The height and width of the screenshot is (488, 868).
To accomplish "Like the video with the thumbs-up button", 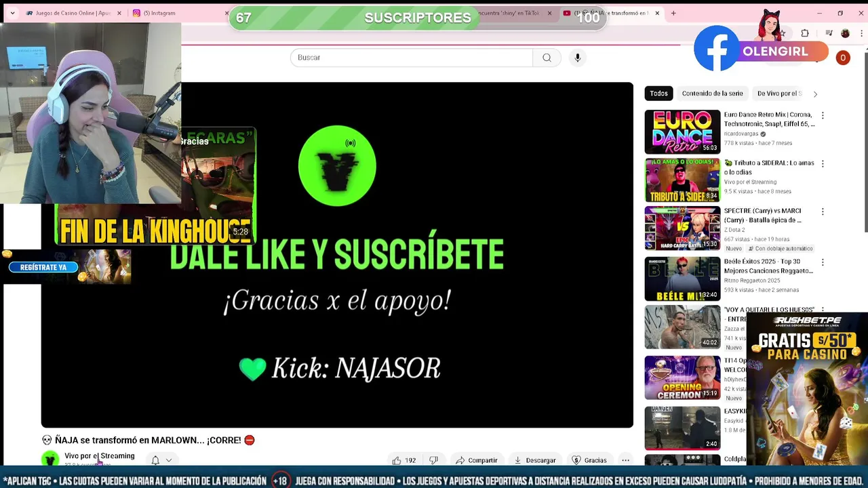I will tap(404, 460).
